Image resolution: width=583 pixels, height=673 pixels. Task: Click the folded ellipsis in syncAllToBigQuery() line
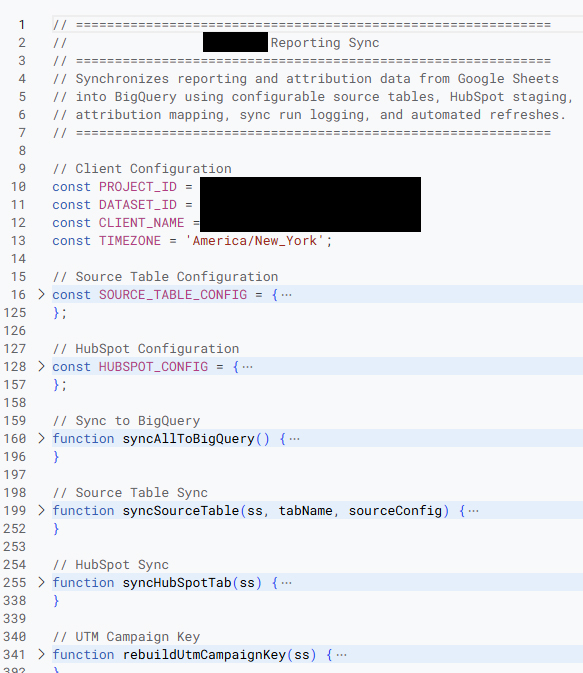click(295, 439)
